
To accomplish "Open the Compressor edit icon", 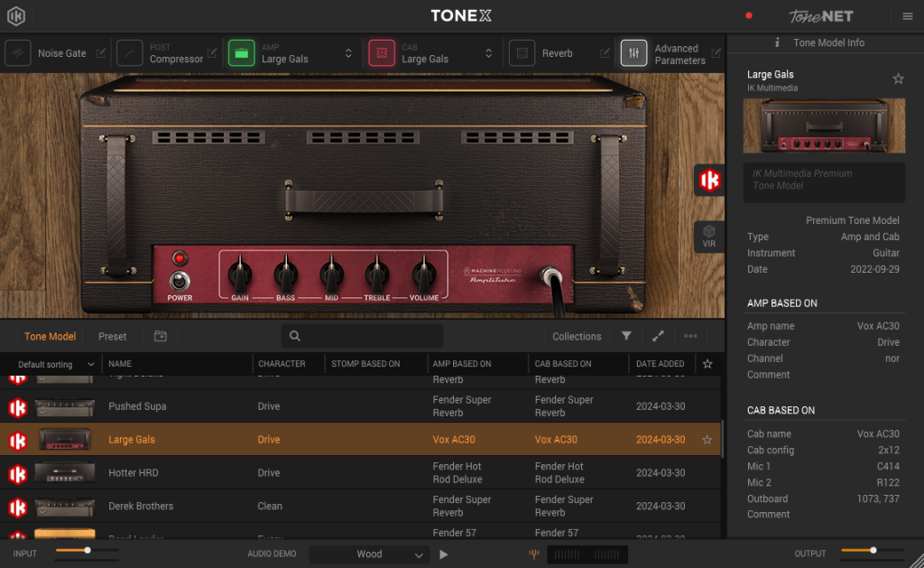I will [x=212, y=53].
